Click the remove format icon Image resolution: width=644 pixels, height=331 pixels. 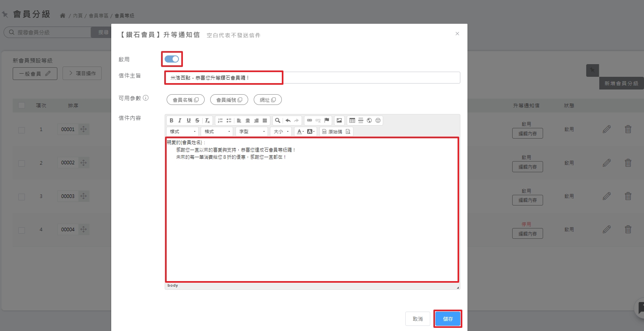[x=207, y=120]
